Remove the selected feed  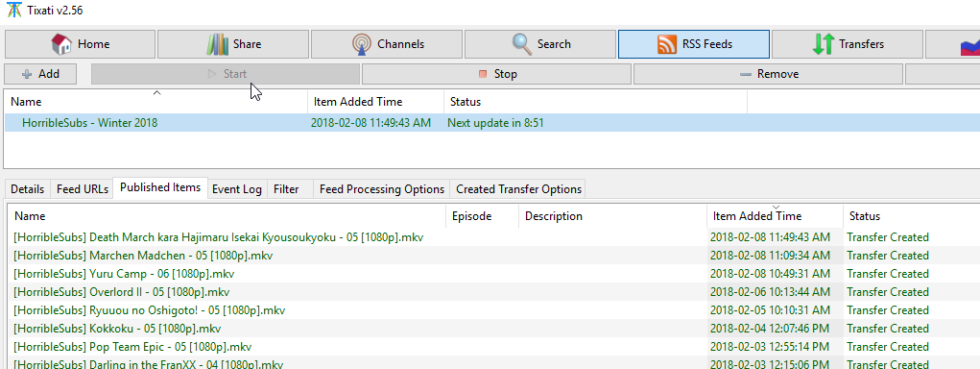click(768, 74)
